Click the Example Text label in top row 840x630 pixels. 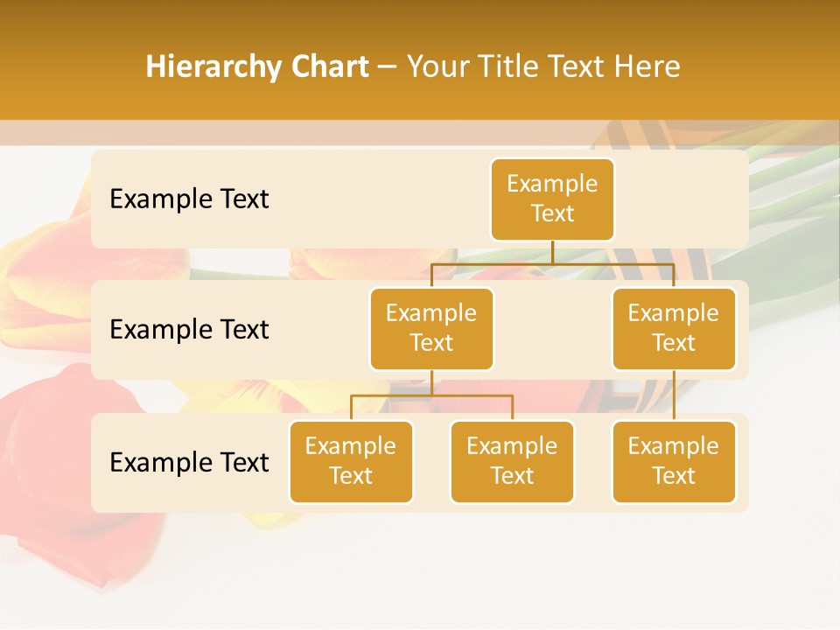click(x=188, y=199)
